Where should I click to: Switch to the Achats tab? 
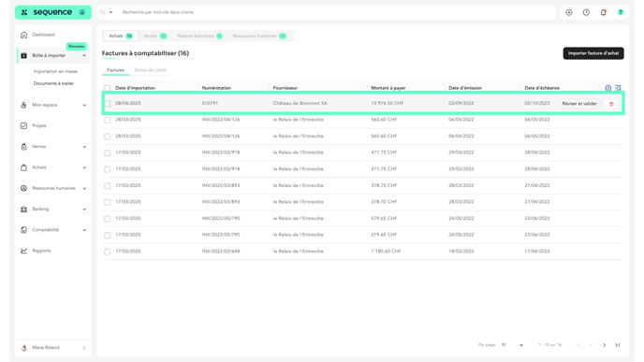pyautogui.click(x=121, y=36)
